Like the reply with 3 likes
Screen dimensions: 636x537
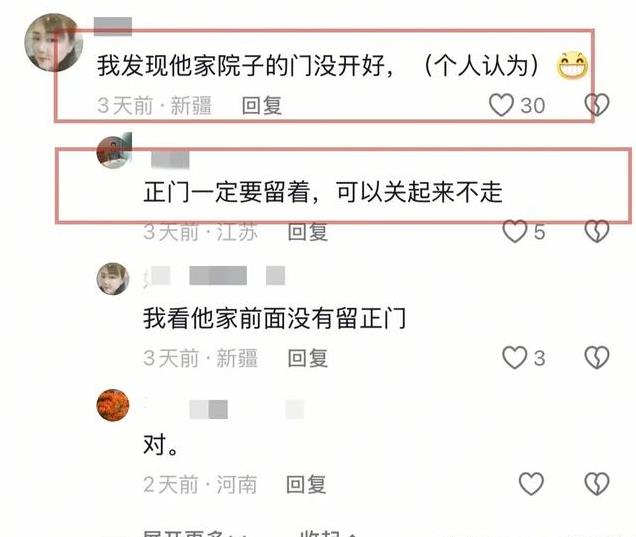515,358
